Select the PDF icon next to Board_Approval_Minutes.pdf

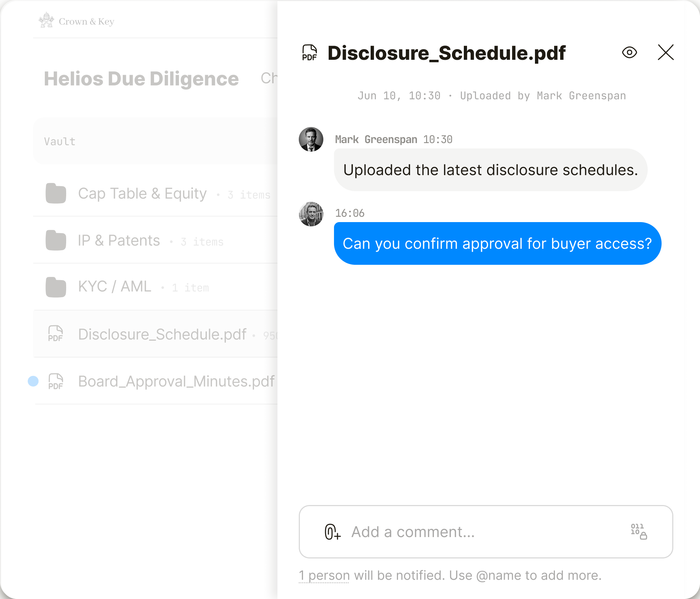point(55,381)
